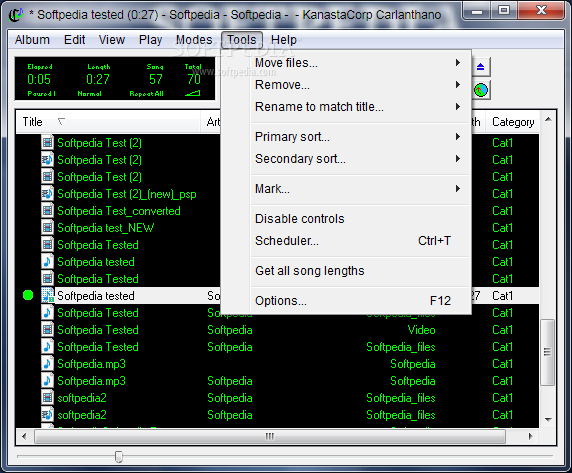This screenshot has width=572, height=473.
Task: Click the film icon of Softpedia test_NEW
Action: tap(47, 228)
